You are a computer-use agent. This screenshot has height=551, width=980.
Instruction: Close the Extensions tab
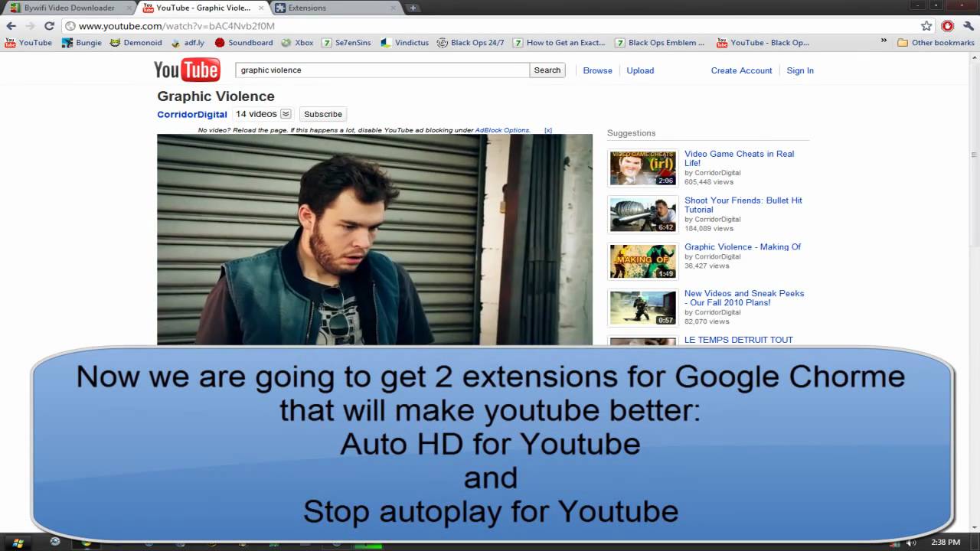pos(394,8)
